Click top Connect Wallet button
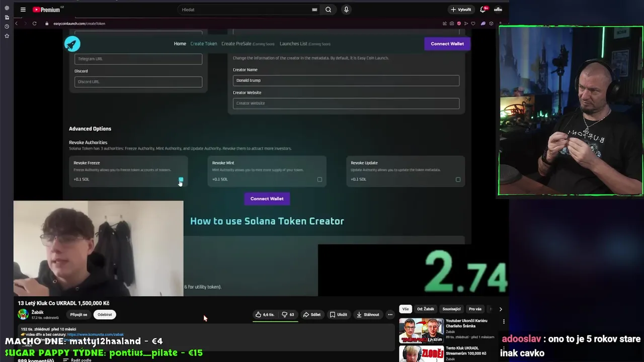644x362 pixels. tap(447, 44)
